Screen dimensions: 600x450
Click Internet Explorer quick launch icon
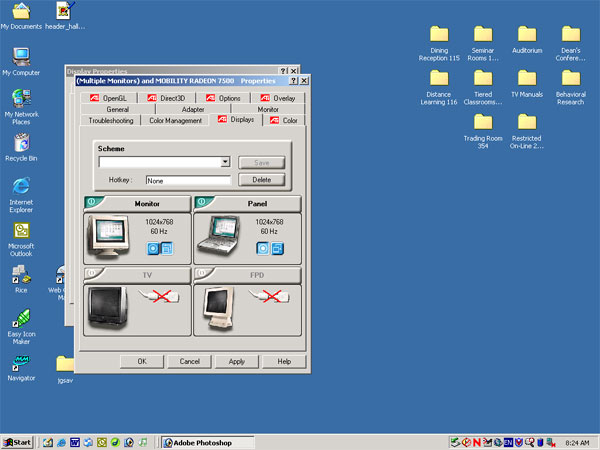click(61, 443)
